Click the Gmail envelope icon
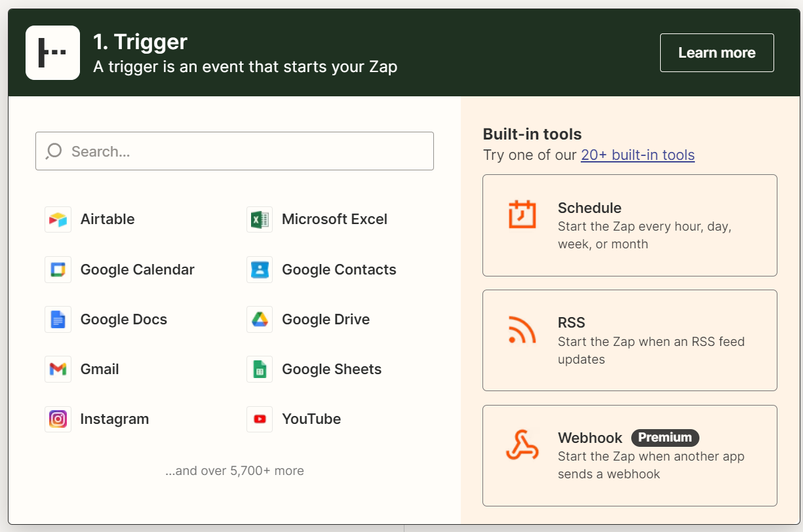803x532 pixels. tap(58, 370)
